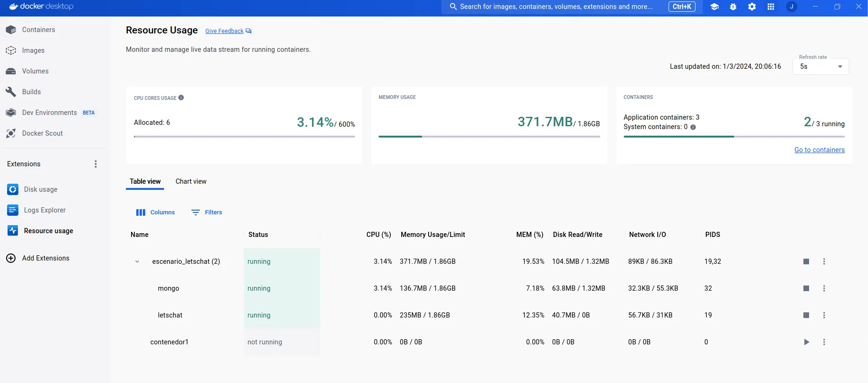Open more options for contenedor1 row

824,342
